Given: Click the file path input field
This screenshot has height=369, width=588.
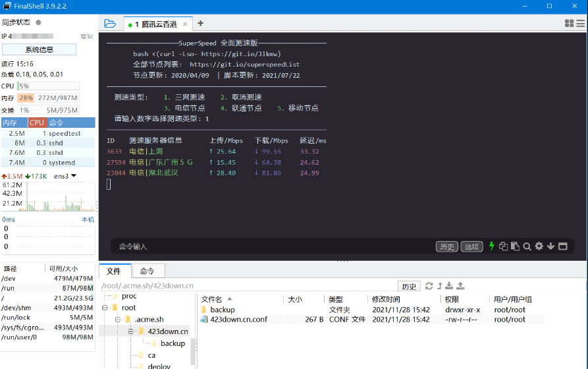Looking at the screenshot, I should click(248, 286).
